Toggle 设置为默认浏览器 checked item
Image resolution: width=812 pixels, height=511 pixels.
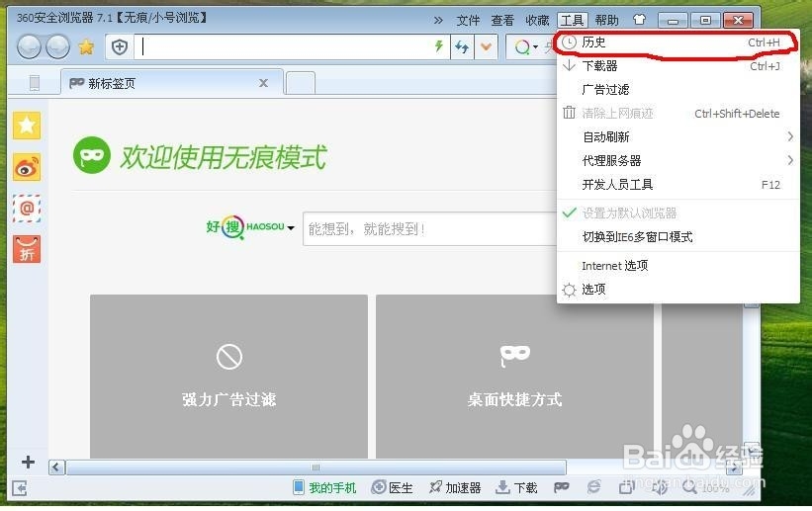tap(677, 213)
